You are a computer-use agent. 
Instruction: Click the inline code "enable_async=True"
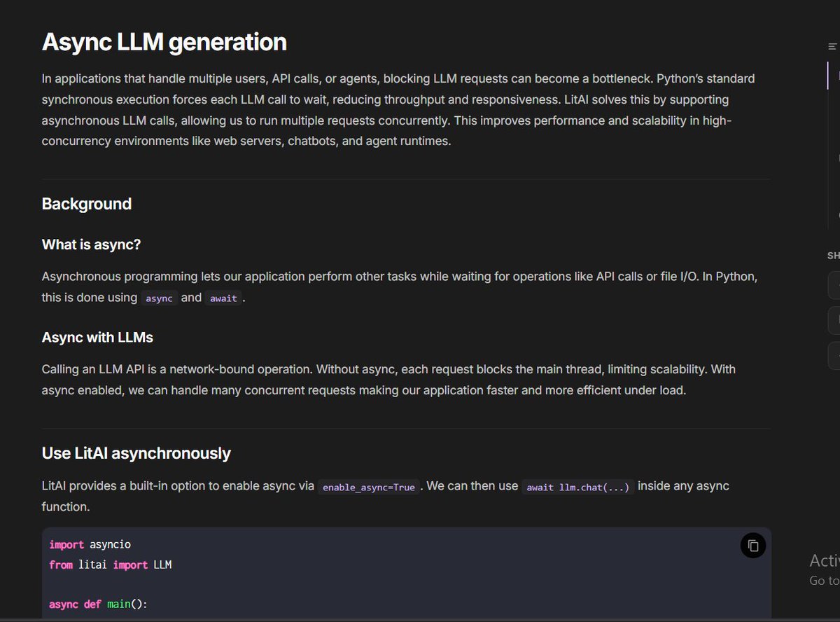click(x=369, y=487)
